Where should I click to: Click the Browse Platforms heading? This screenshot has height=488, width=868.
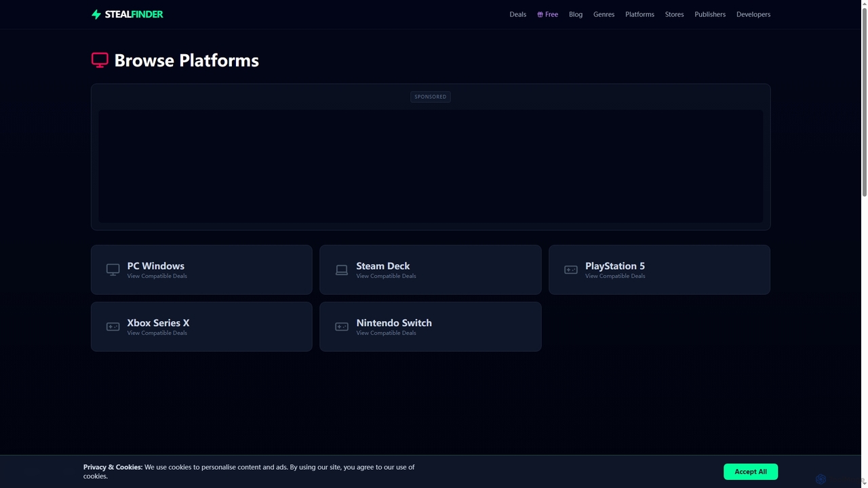(186, 60)
